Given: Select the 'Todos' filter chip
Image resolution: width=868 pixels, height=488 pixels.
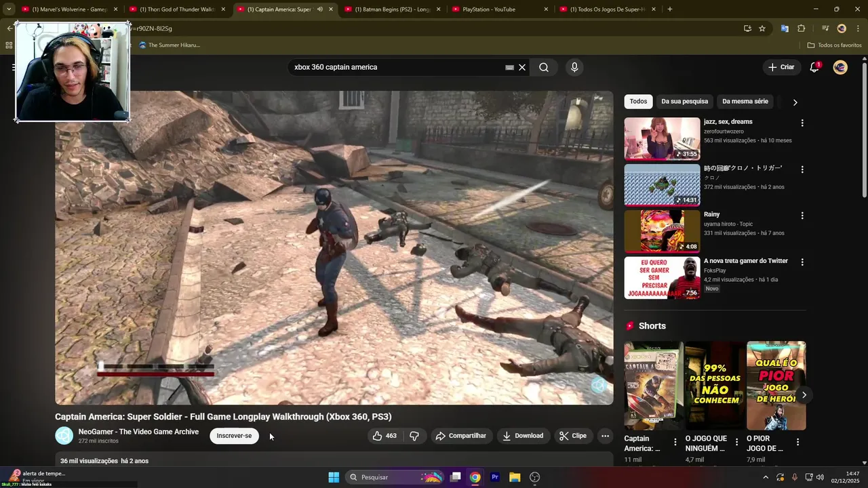Looking at the screenshot, I should pyautogui.click(x=638, y=101).
